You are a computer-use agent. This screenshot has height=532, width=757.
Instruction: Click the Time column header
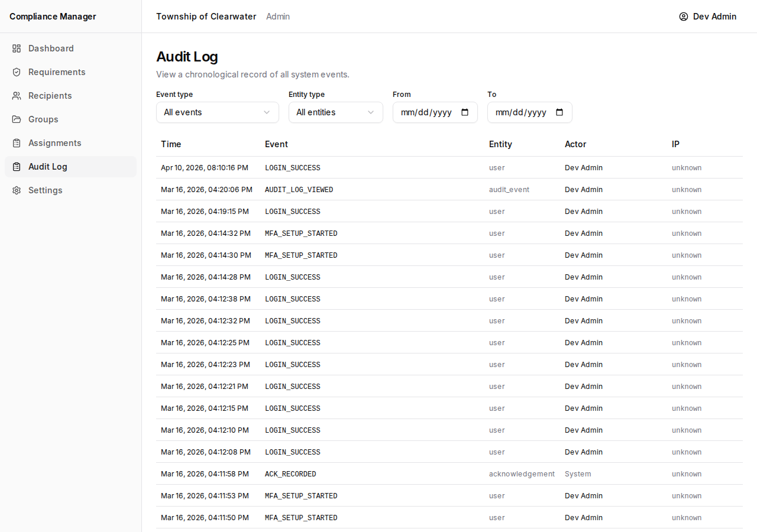coord(171,144)
